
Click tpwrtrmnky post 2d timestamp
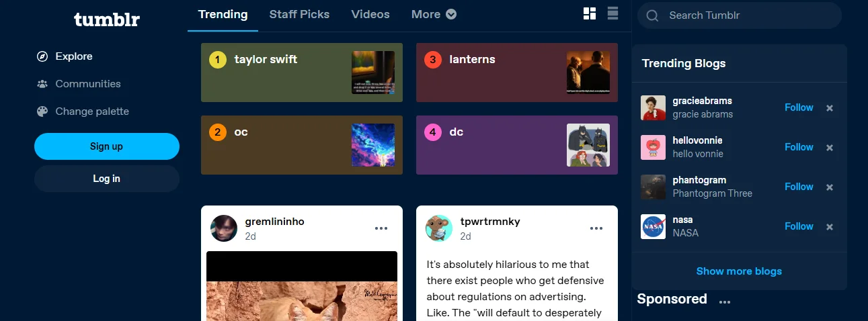pyautogui.click(x=465, y=236)
